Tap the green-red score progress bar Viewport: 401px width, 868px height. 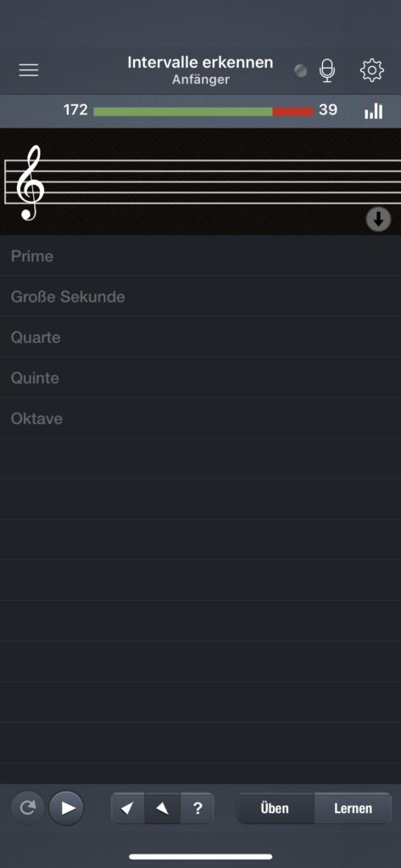(203, 111)
